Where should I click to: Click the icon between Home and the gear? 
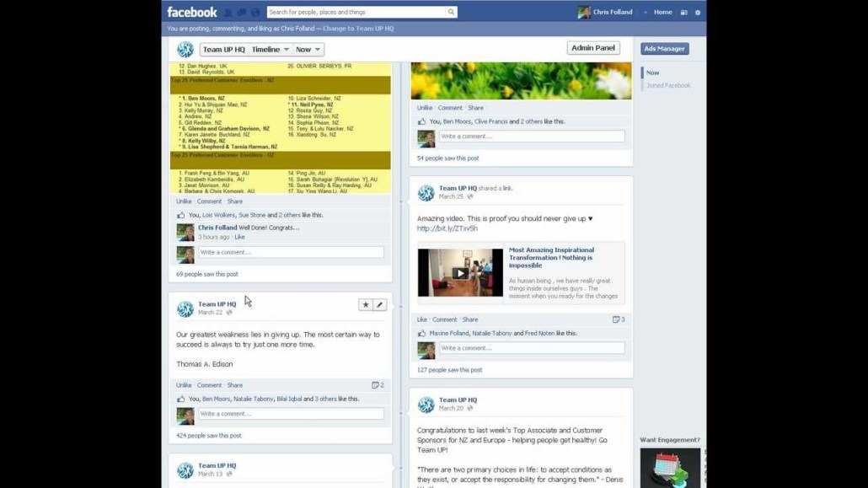pyautogui.click(x=684, y=12)
